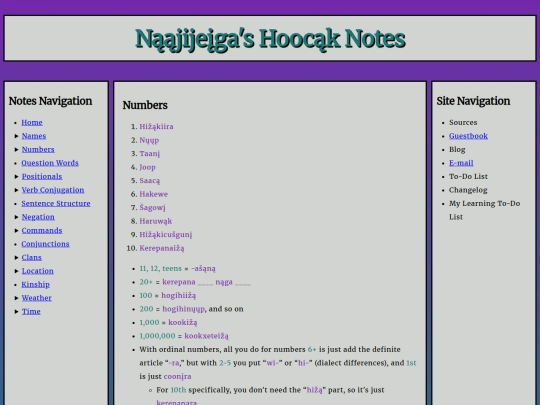Click the word hogihiižą
The height and width of the screenshot is (405, 540).
click(178, 295)
